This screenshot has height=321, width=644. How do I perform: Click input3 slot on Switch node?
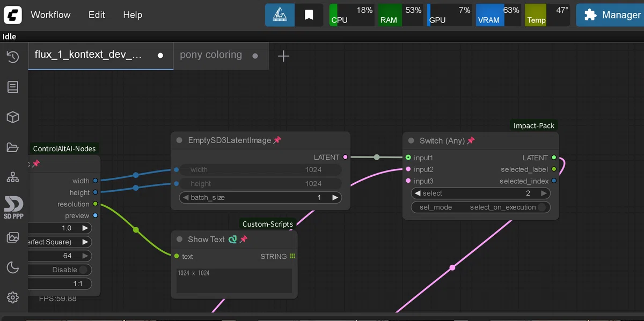click(x=408, y=181)
